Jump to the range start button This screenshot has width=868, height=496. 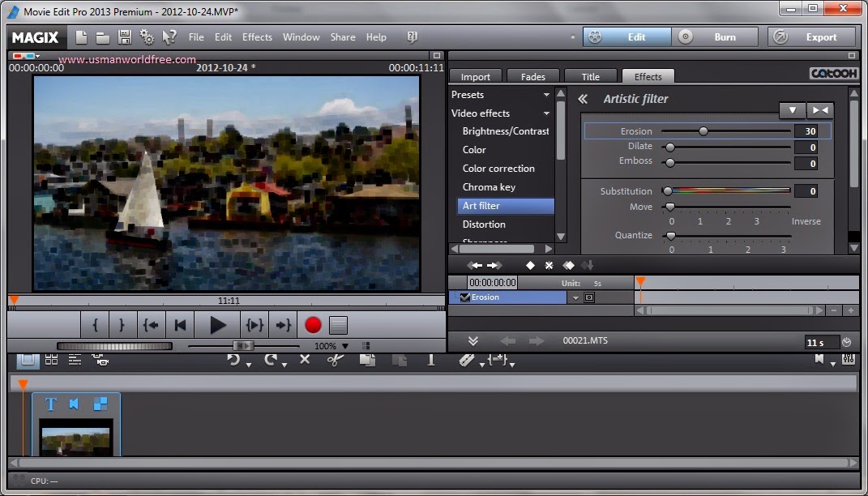[x=151, y=325]
